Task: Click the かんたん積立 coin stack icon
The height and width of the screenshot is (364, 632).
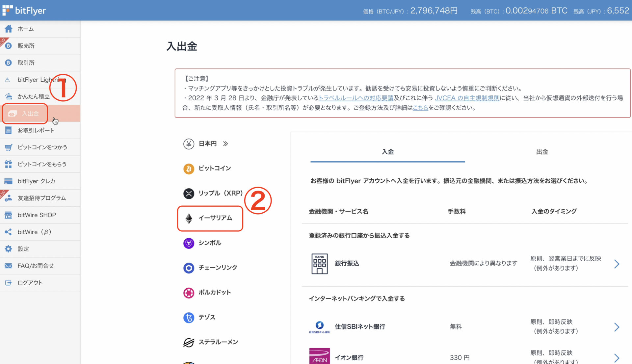Action: coord(9,96)
